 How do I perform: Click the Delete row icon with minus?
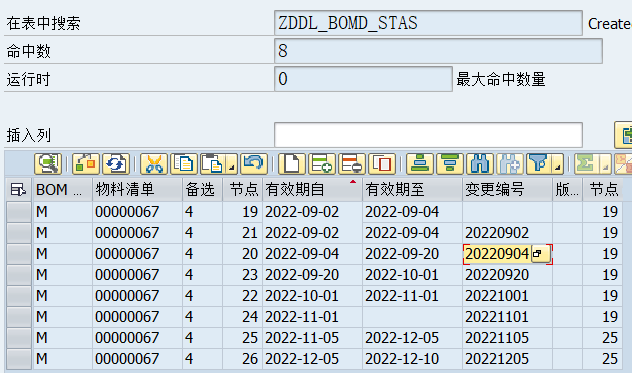[352, 164]
